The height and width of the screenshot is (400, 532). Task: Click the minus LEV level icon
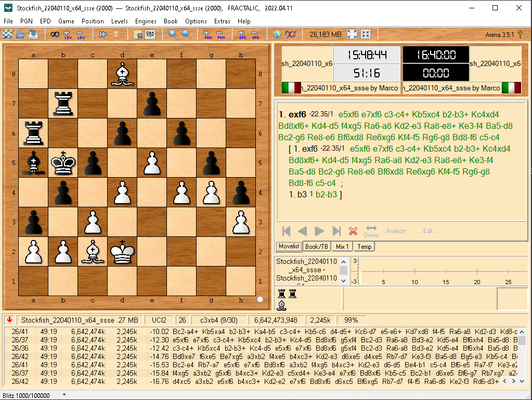(81, 34)
